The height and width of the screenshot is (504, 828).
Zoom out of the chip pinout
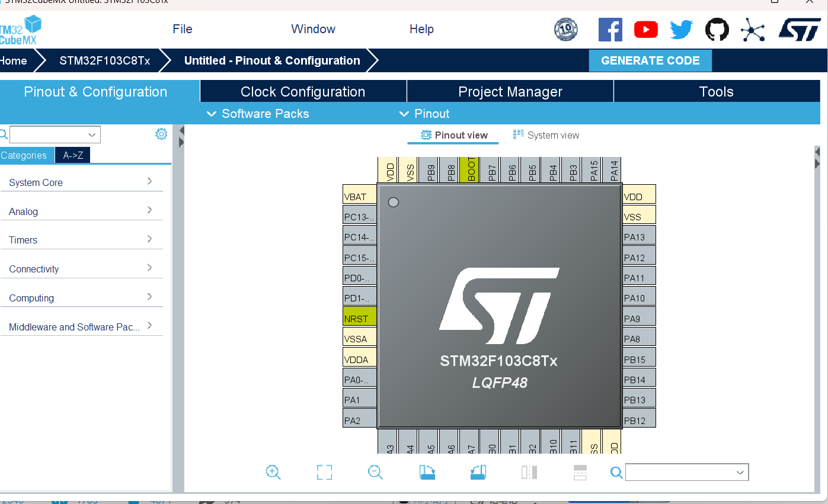pyautogui.click(x=375, y=472)
